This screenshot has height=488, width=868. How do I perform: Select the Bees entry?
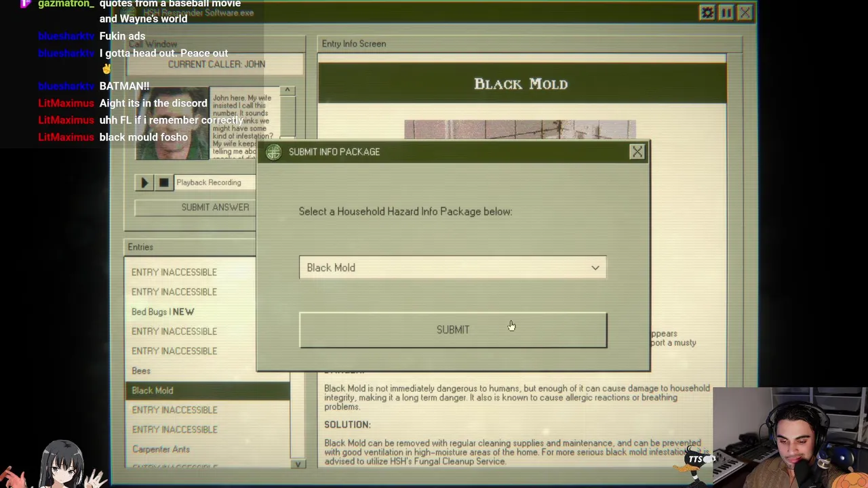(x=141, y=371)
